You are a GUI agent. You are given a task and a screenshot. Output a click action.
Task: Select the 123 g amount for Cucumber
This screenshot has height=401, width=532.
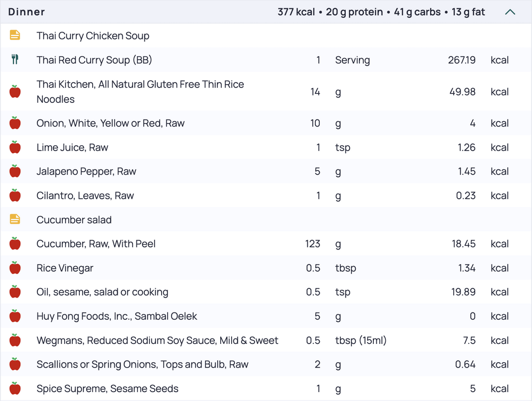323,244
